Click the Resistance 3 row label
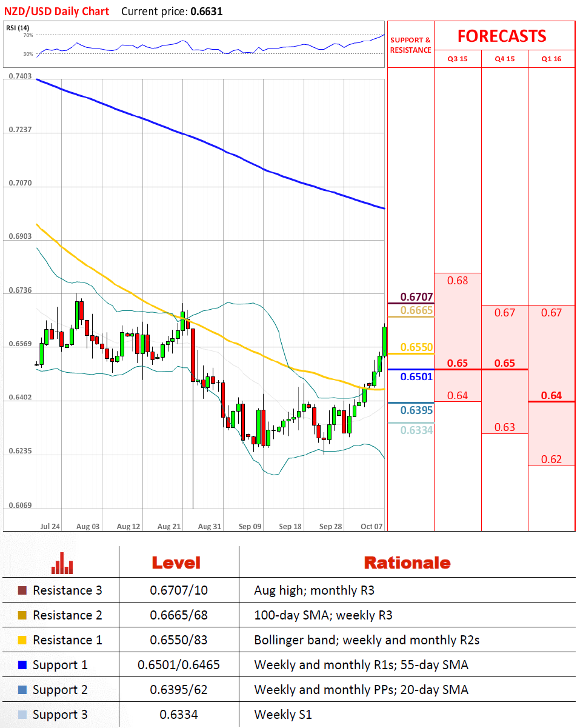 pyautogui.click(x=67, y=590)
